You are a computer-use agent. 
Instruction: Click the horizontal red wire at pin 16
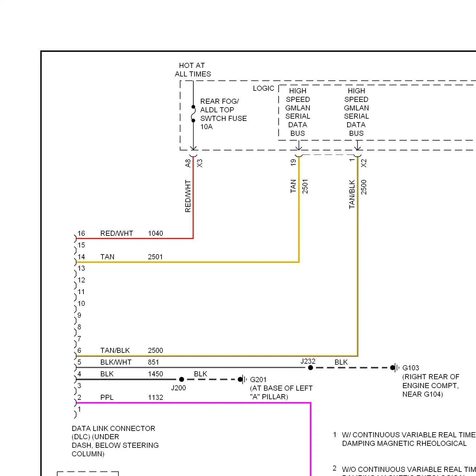(135, 238)
